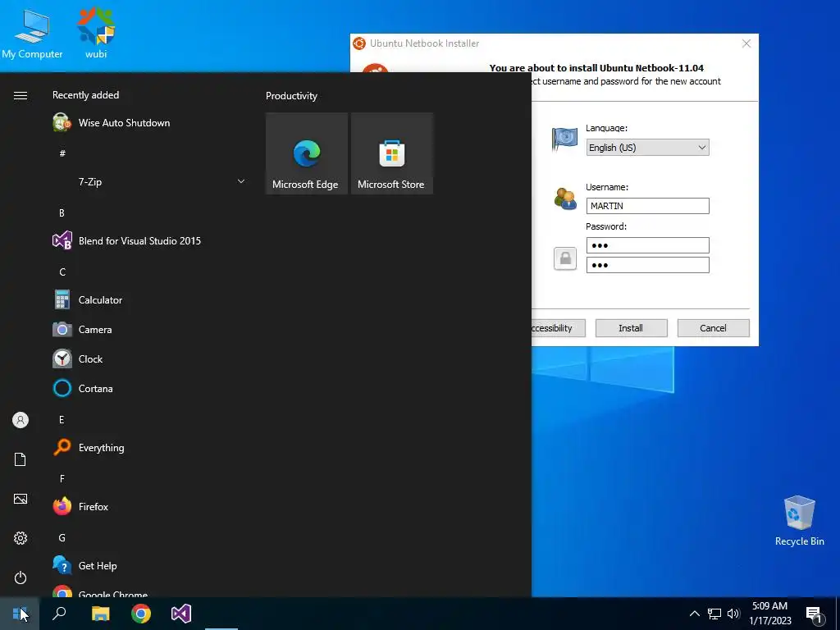Expand the 7-Zip folder chevron
The width and height of the screenshot is (840, 630).
241,181
